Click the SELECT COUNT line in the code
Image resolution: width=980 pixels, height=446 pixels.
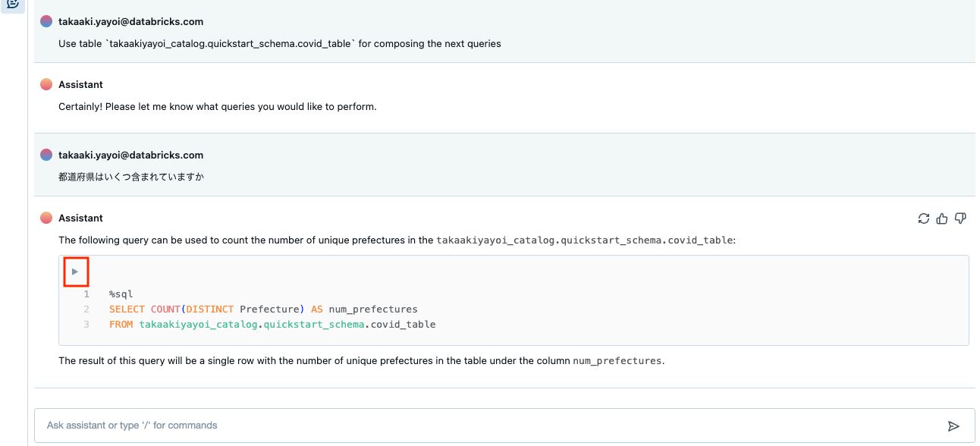[x=263, y=309]
